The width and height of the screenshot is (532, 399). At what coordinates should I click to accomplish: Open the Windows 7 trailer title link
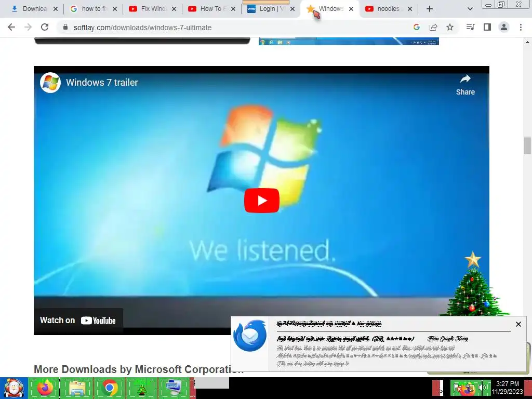click(102, 83)
